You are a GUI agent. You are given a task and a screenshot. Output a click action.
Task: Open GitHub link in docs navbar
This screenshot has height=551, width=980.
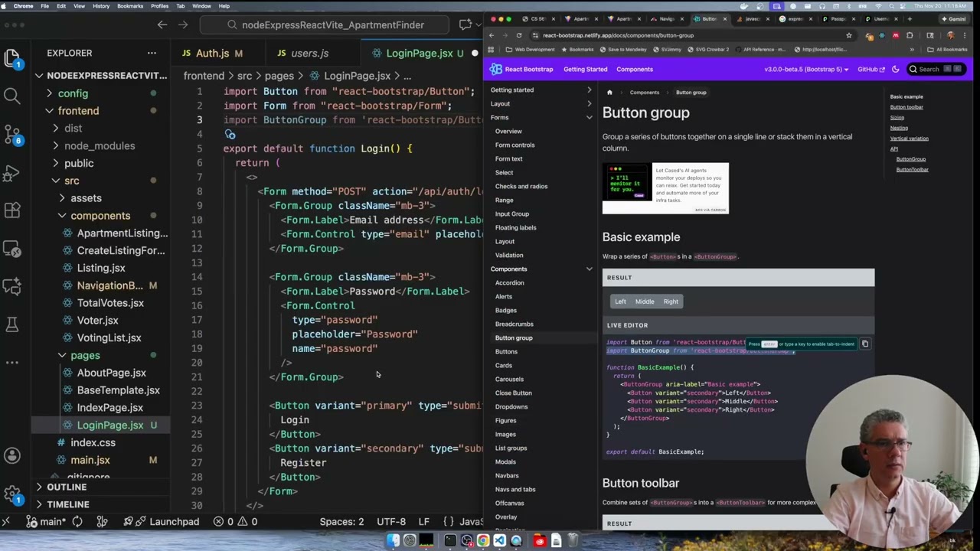(x=871, y=70)
